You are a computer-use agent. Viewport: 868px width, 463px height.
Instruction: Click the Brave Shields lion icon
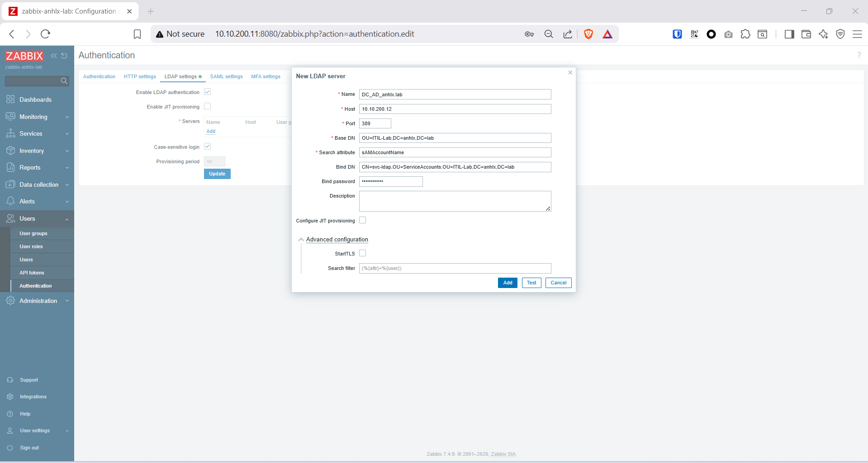tap(588, 34)
